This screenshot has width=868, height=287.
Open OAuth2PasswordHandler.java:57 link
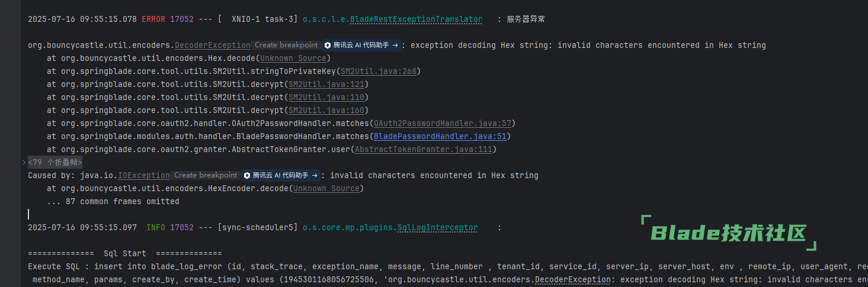[x=443, y=123]
